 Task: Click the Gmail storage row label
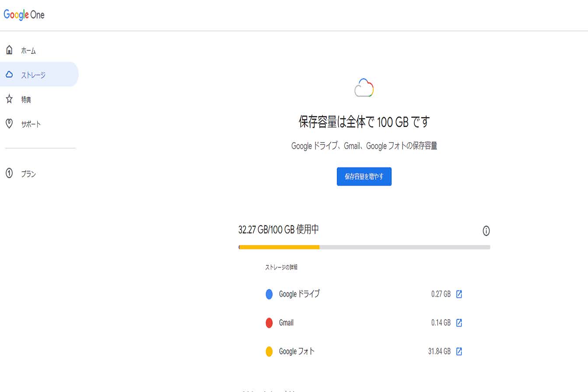(286, 323)
